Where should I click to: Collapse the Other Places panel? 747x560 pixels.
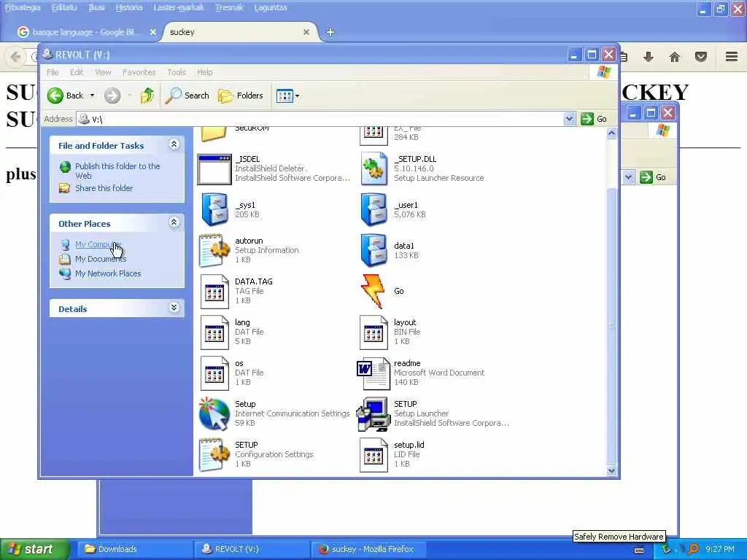(174, 222)
